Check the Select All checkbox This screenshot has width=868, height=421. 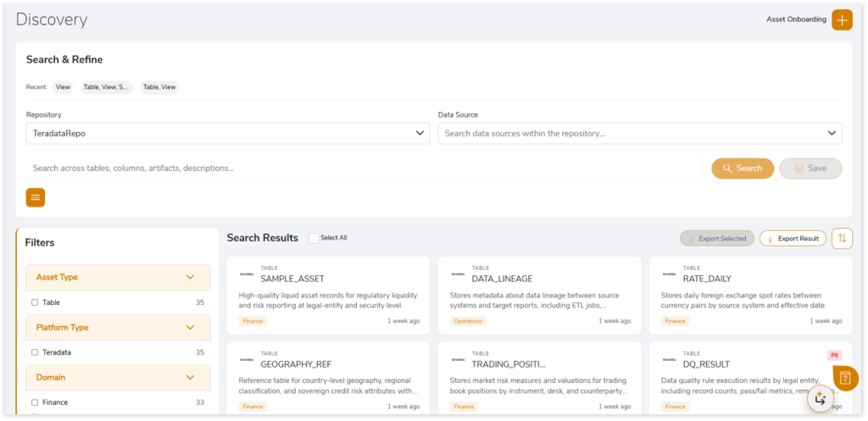[314, 238]
